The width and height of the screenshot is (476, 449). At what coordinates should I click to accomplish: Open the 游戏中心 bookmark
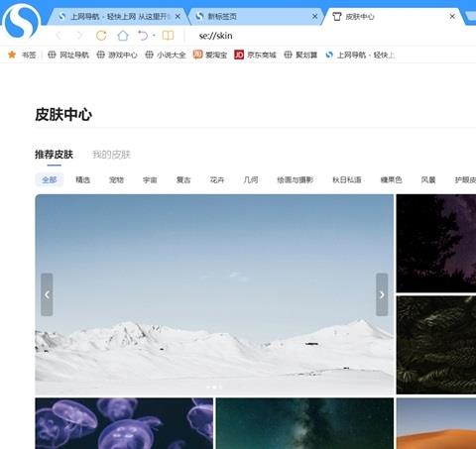[117, 55]
